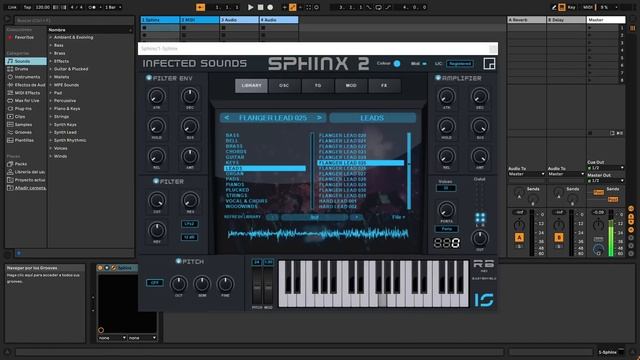Toggle the FILTER section power button

pos(156,181)
